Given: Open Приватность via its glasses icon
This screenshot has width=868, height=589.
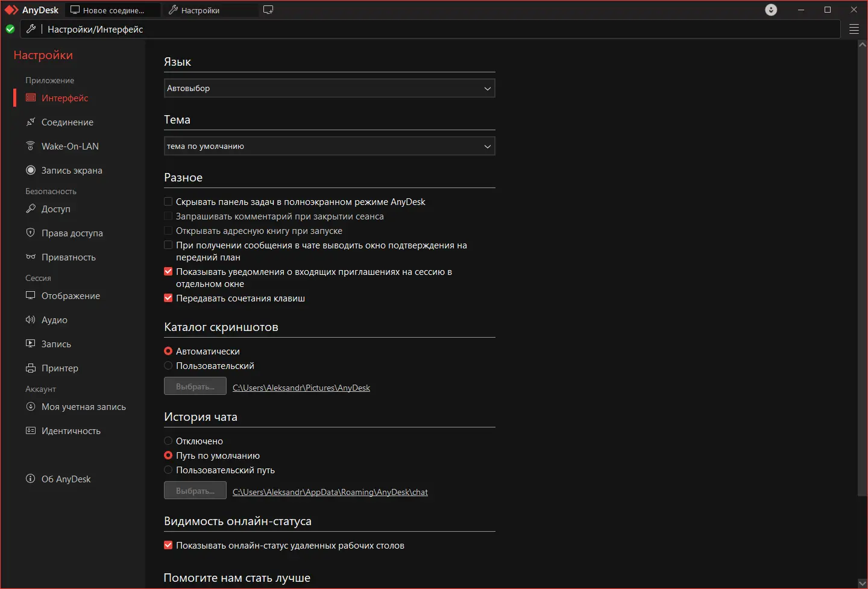Looking at the screenshot, I should click(31, 257).
